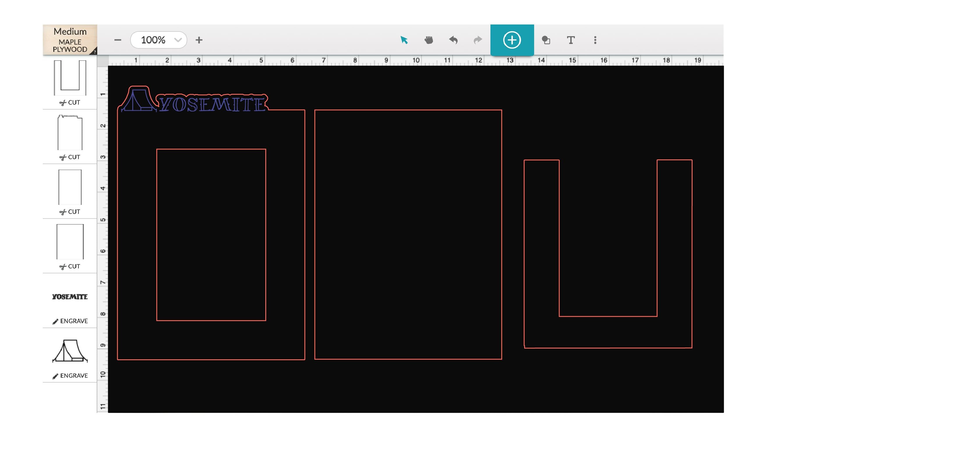Select the arrow selection tool
The width and height of the screenshot is (980, 475).
coord(405,40)
